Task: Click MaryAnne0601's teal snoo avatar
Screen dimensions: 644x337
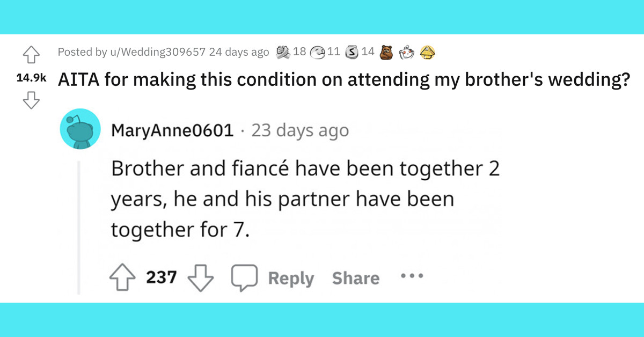Action: click(x=79, y=129)
